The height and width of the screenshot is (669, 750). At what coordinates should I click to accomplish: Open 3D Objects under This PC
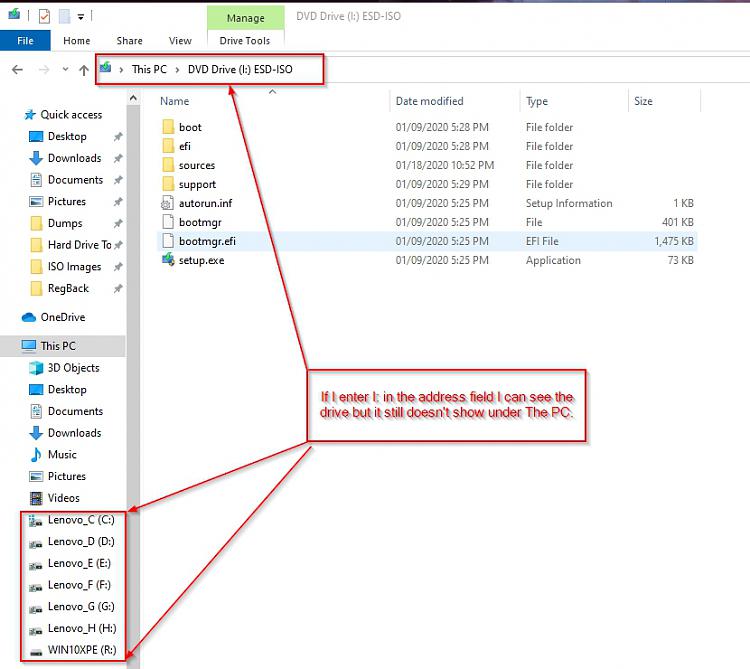pyautogui.click(x=73, y=368)
